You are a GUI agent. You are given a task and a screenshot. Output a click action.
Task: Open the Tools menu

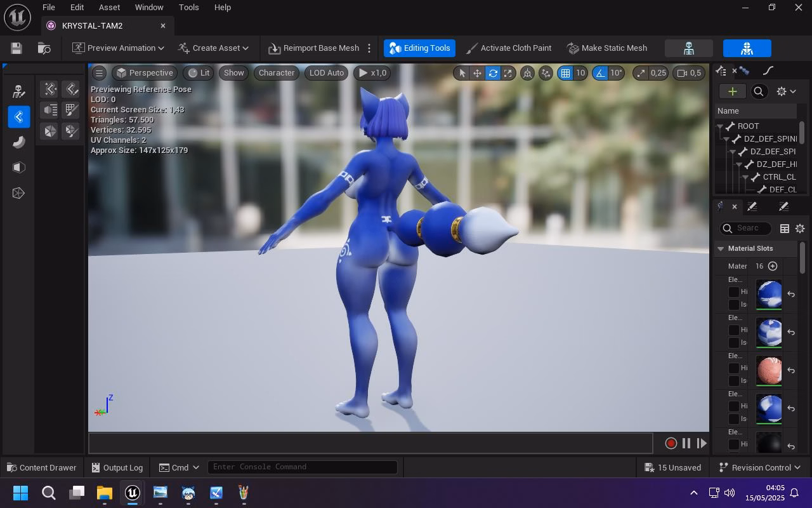[188, 8]
